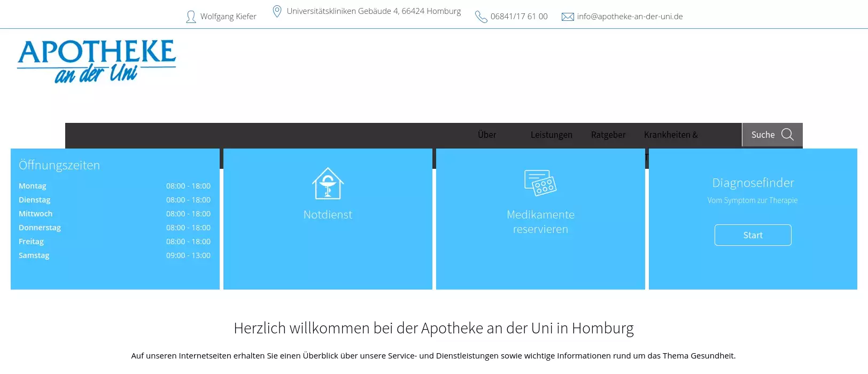Viewport: 868px width, 374px height.
Task: Click the location pin icon
Action: click(x=277, y=11)
